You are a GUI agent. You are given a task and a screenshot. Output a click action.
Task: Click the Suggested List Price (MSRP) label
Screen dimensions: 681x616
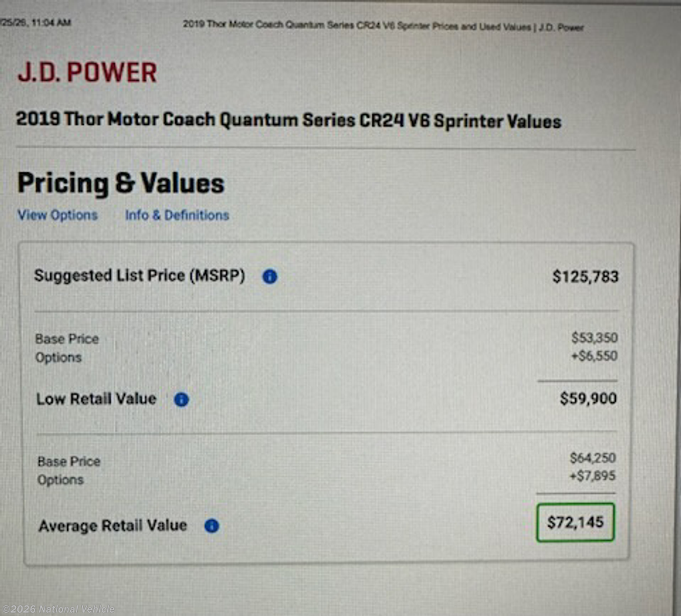139,276
